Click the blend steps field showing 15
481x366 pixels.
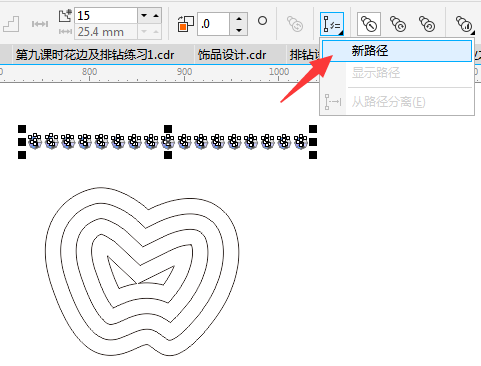coord(106,16)
